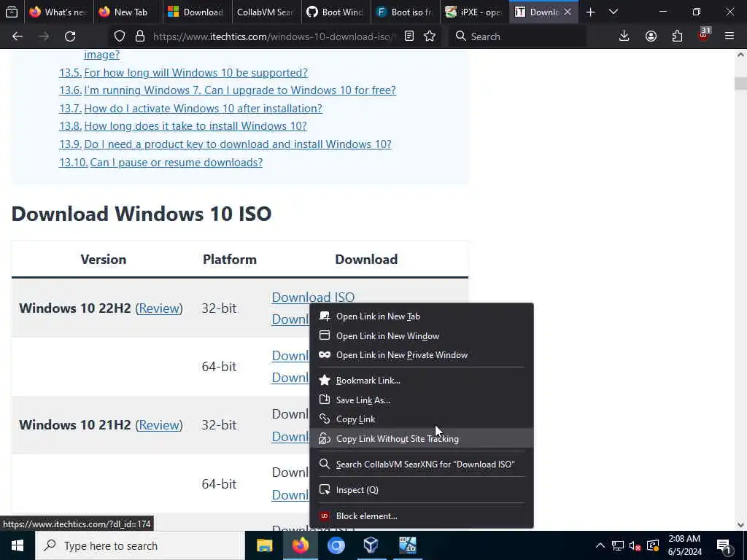Click the taskbar Type here to search box
This screenshot has height=560, width=747.
coord(140,545)
